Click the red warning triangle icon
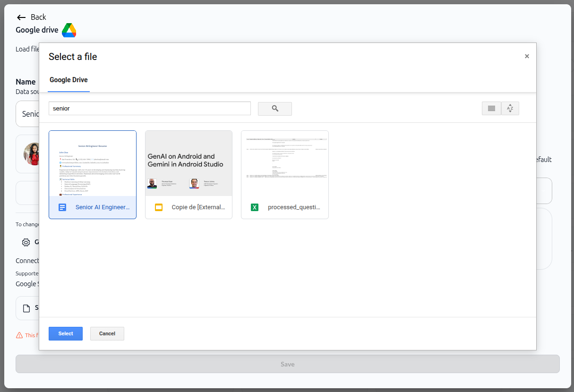The width and height of the screenshot is (574, 392). pyautogui.click(x=19, y=335)
